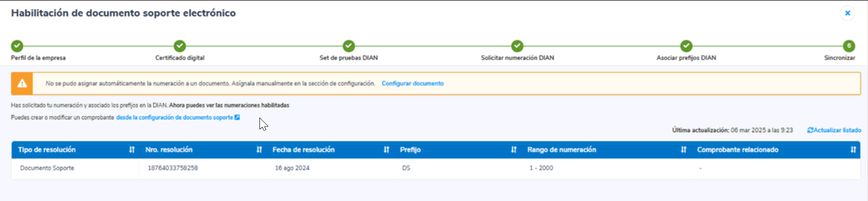Click the Sincronizar step label
The height and width of the screenshot is (201, 868).
click(840, 58)
